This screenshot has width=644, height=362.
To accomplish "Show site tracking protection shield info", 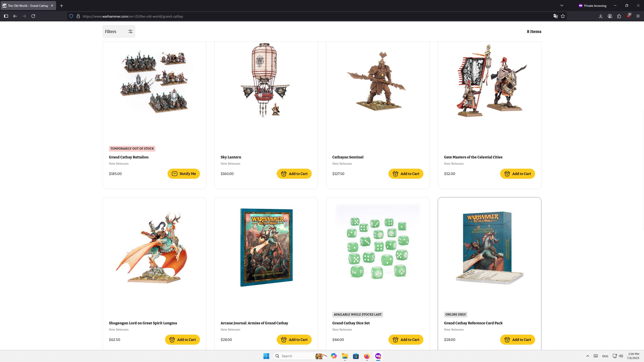I will pyautogui.click(x=71, y=16).
